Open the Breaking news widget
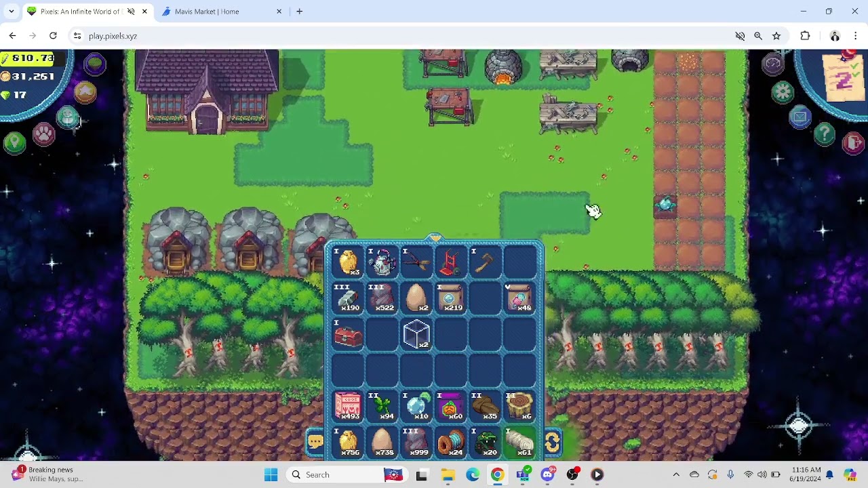Image resolution: width=868 pixels, height=488 pixels. 47,474
